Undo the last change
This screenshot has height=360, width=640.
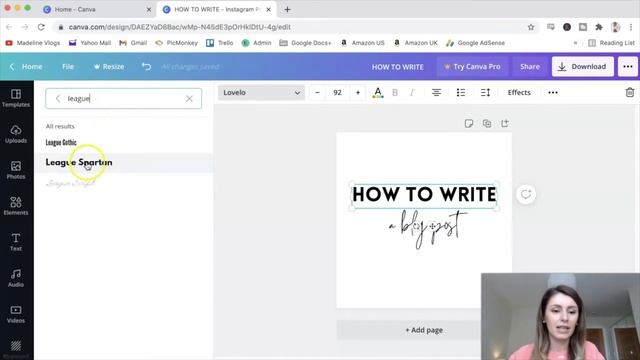(x=146, y=67)
